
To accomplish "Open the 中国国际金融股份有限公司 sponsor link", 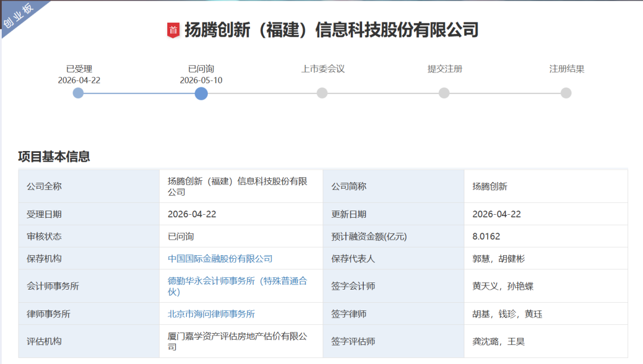I will tap(220, 259).
